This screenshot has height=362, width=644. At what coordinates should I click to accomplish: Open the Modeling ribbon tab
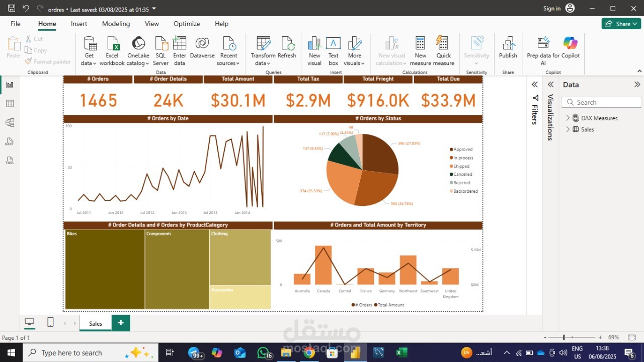(116, 24)
